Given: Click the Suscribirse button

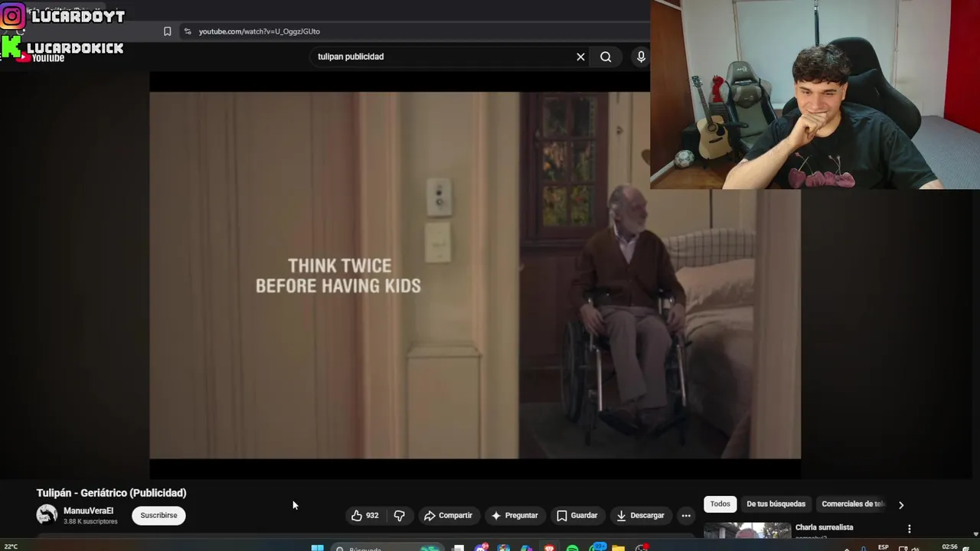Looking at the screenshot, I should [158, 516].
